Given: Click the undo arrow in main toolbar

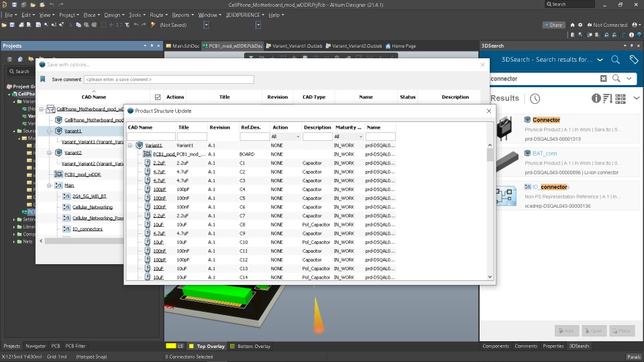Looking at the screenshot, I should pyautogui.click(x=136, y=25).
